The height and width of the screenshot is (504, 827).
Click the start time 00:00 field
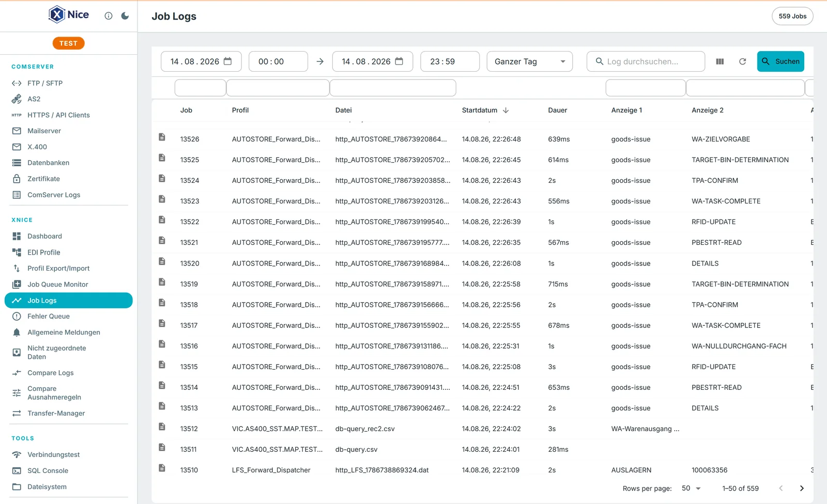278,61
